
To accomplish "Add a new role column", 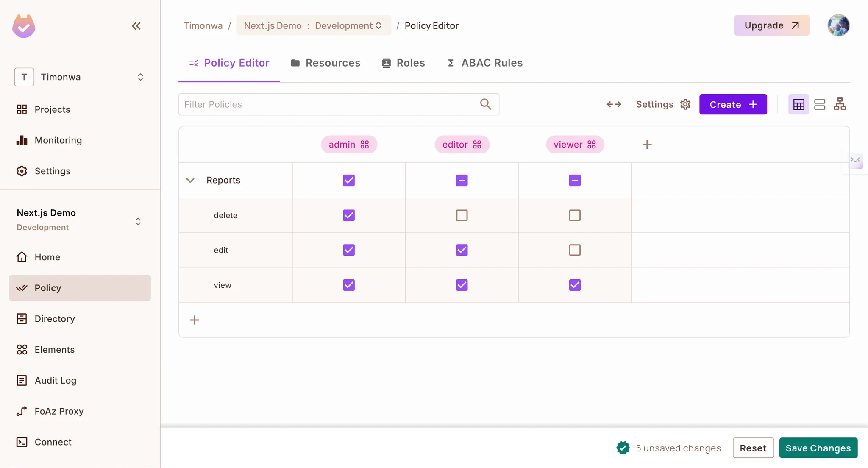I will click(646, 144).
